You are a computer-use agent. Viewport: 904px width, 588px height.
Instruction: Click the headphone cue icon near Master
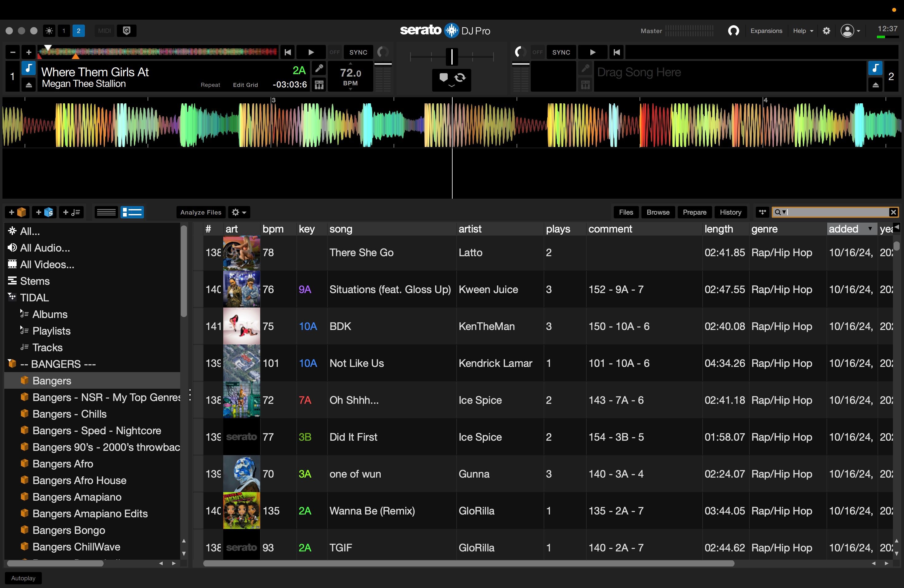[x=733, y=31]
